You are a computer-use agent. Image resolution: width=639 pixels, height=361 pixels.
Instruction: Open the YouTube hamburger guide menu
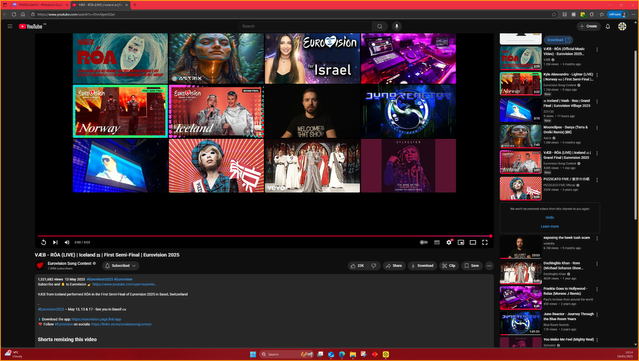[10, 26]
